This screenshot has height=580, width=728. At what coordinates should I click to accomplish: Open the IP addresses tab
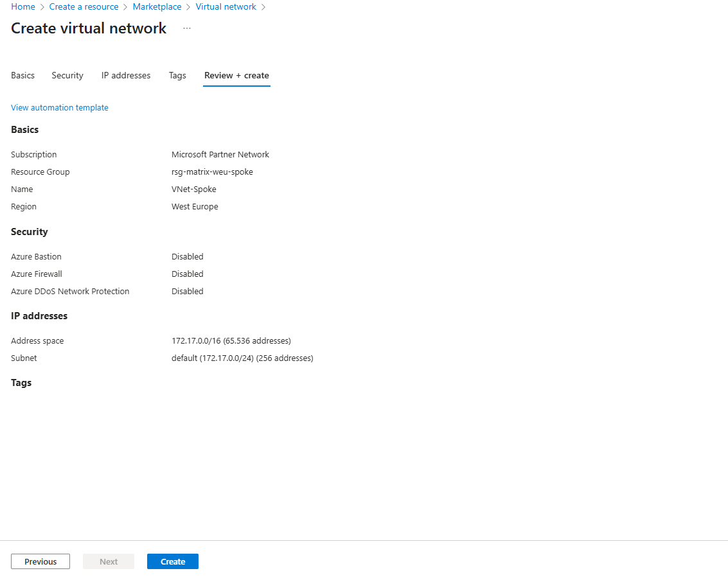point(126,75)
